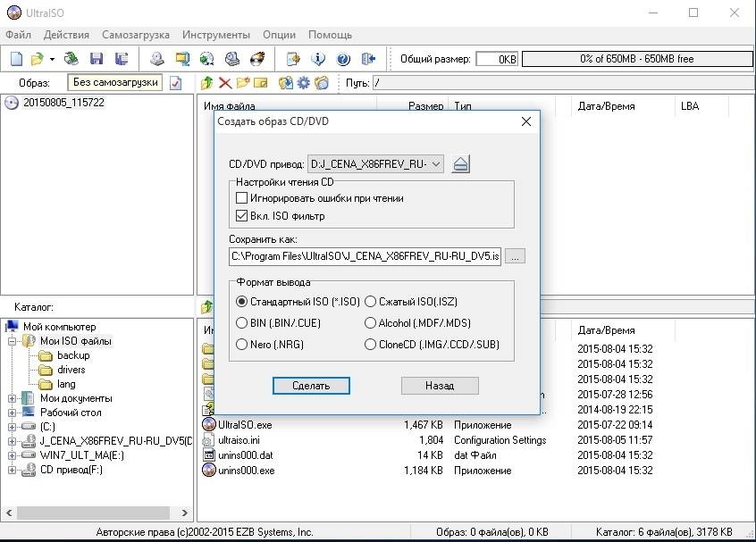Viewport: 756px width, 542px height.
Task: Click the folder-with-monitor toolbar icon
Action: 182,59
